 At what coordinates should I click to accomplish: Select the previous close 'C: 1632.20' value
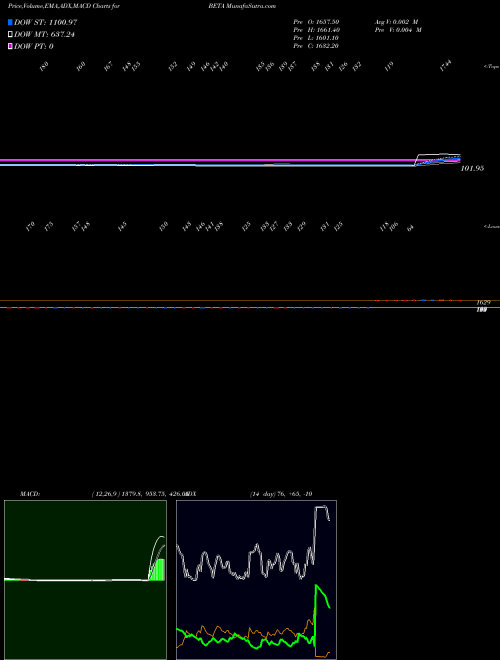click(324, 46)
